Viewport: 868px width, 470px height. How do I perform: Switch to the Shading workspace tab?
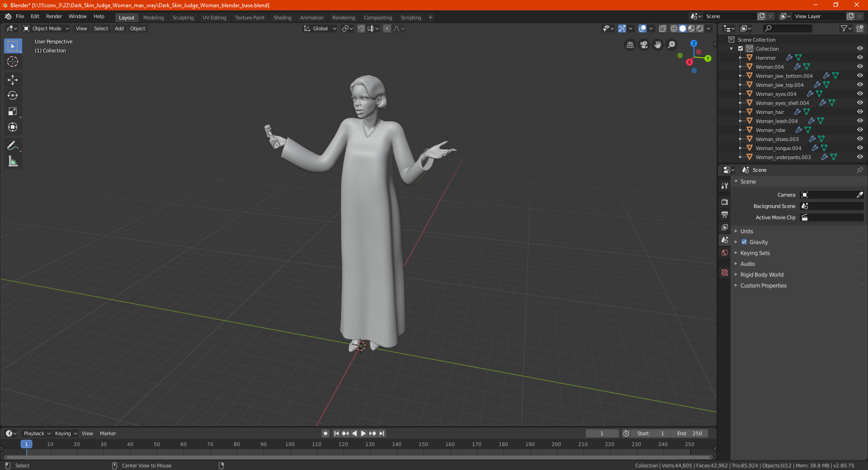tap(282, 18)
